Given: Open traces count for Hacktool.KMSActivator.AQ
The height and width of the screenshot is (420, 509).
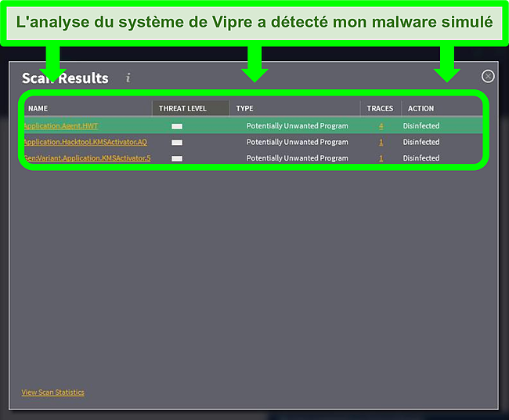Looking at the screenshot, I should pos(381,142).
